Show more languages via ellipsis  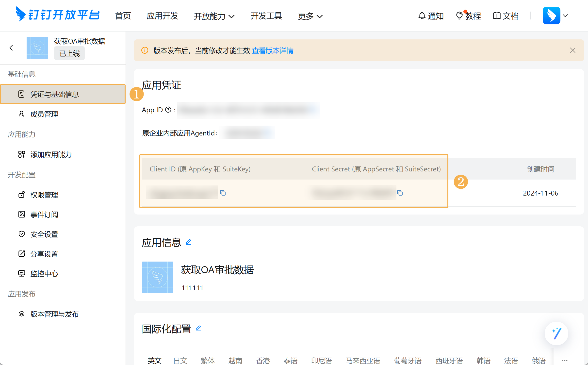click(x=565, y=360)
